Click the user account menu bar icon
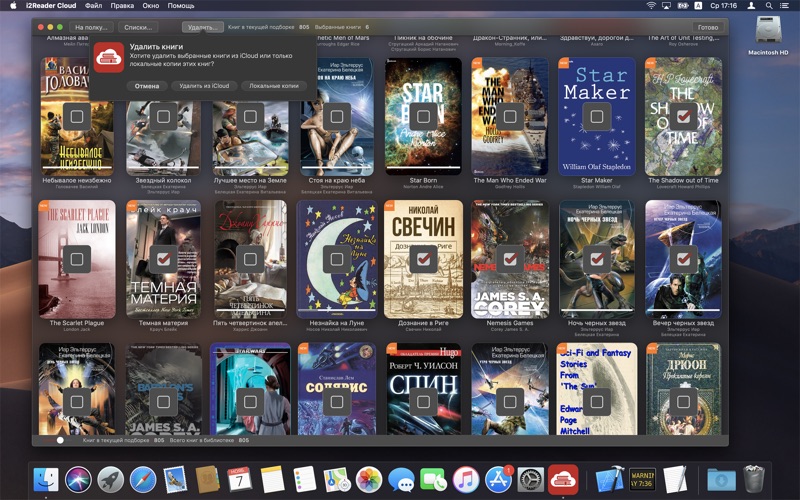Screen dimensions: 800x500 click(x=752, y=6)
